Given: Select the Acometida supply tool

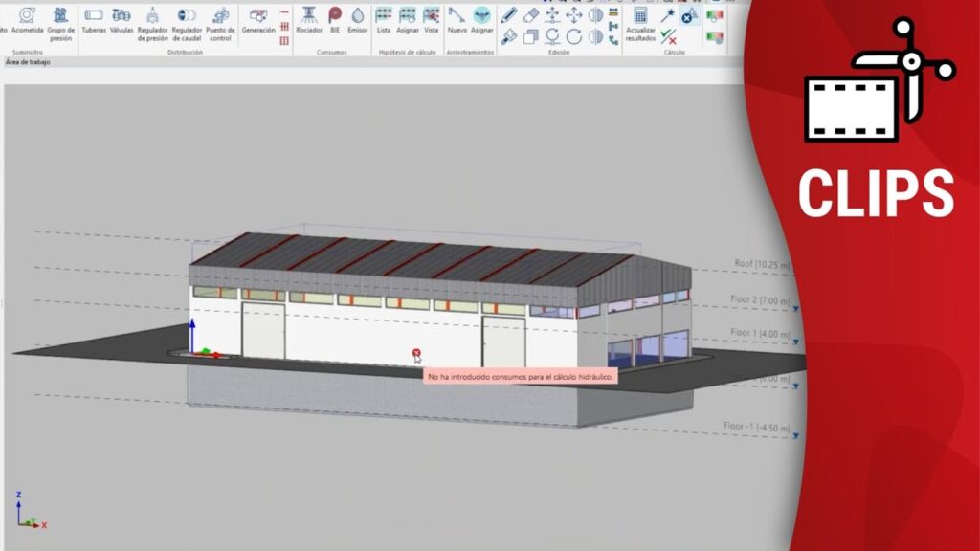Looking at the screenshot, I should click(x=28, y=19).
